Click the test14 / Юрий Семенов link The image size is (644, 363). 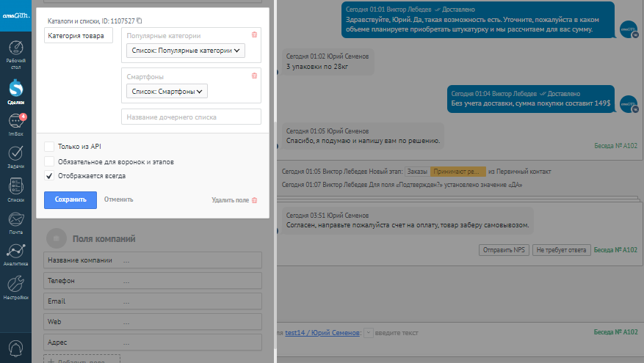(323, 332)
